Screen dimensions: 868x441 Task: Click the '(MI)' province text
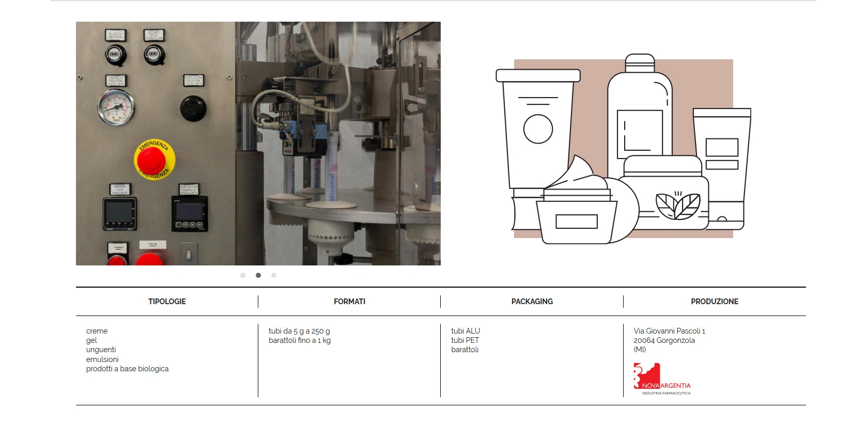pyautogui.click(x=640, y=350)
